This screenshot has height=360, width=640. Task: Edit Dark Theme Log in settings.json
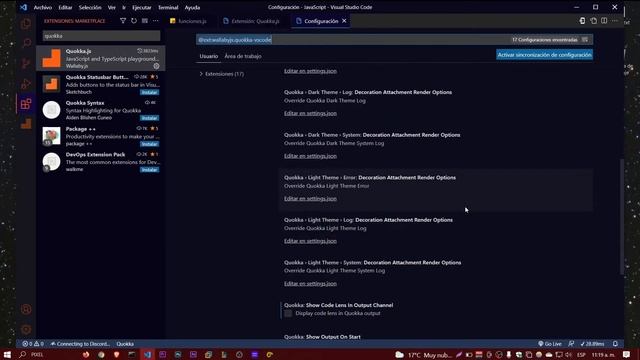click(310, 113)
